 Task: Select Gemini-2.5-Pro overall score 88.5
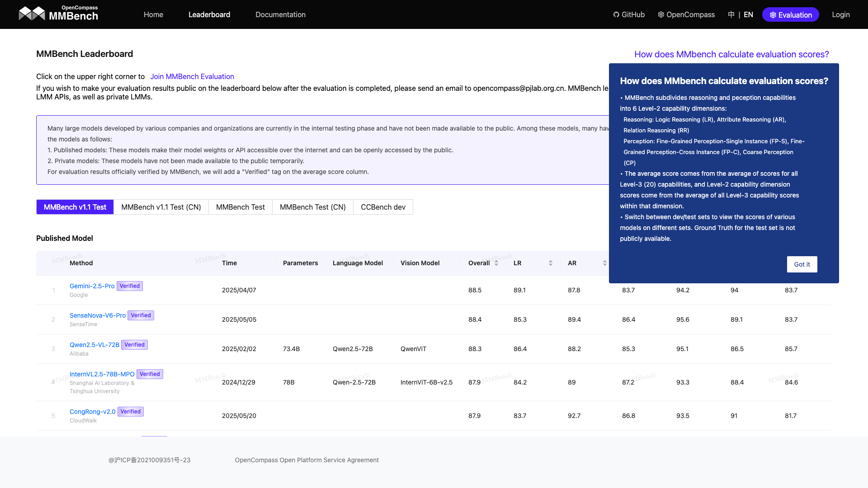(475, 290)
